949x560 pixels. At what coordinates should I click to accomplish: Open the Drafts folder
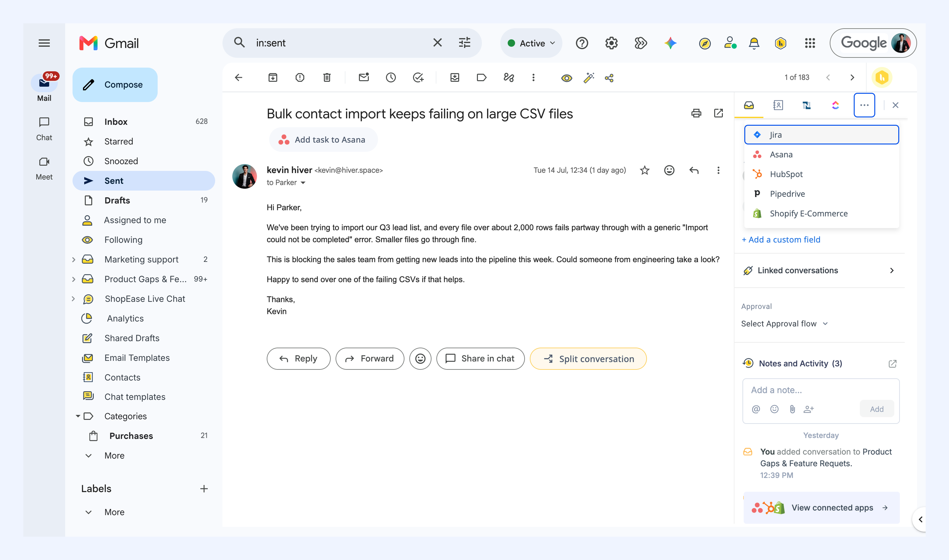point(144,200)
